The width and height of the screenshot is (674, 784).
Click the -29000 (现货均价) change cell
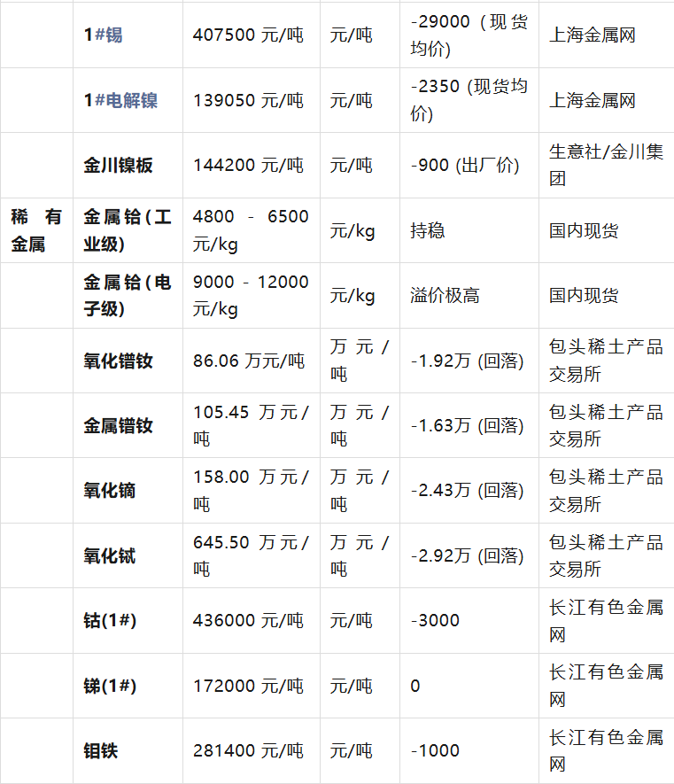[469, 35]
